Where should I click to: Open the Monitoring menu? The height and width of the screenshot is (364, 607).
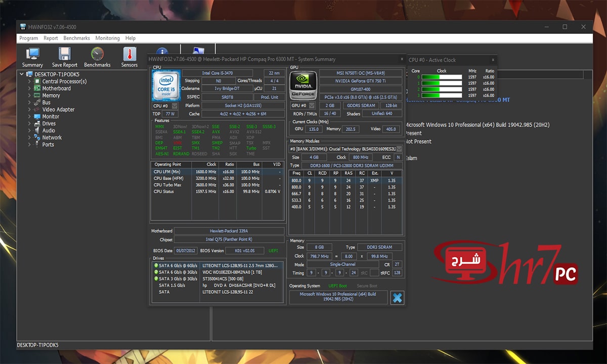107,38
